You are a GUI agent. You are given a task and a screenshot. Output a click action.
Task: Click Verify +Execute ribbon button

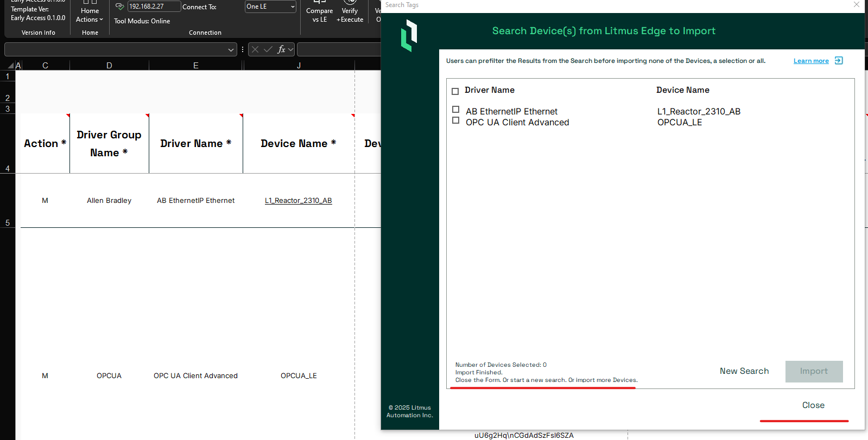tap(350, 12)
